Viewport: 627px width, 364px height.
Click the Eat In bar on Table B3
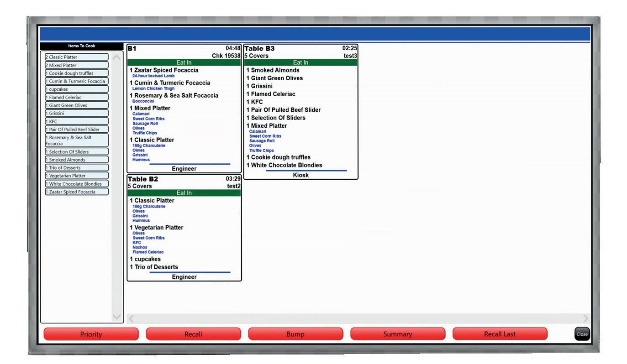click(300, 63)
